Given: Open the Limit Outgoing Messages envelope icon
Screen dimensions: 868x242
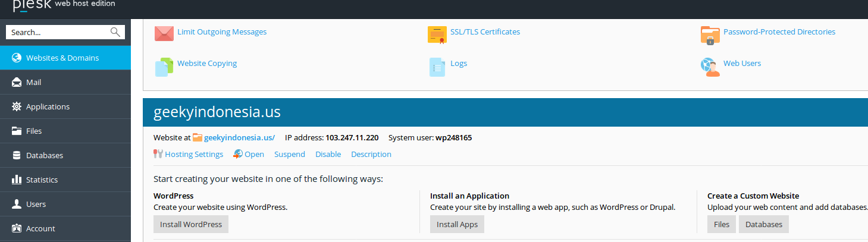Looking at the screenshot, I should click(x=164, y=33).
